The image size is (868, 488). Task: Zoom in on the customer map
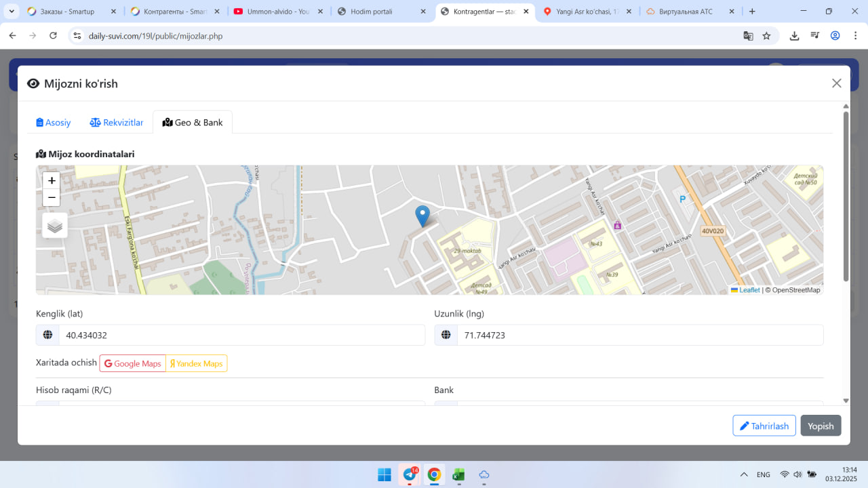pos(52,181)
